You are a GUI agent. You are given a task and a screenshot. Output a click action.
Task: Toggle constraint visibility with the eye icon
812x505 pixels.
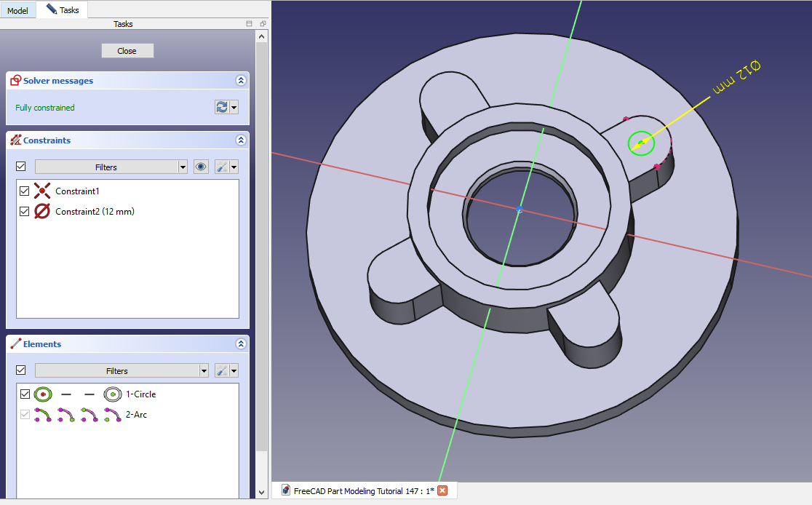coord(201,167)
